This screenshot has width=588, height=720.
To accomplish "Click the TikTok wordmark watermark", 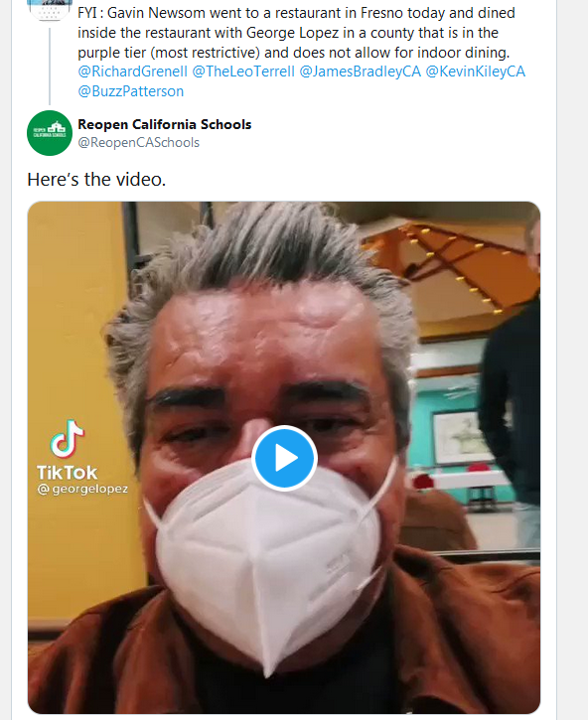I will (68, 473).
